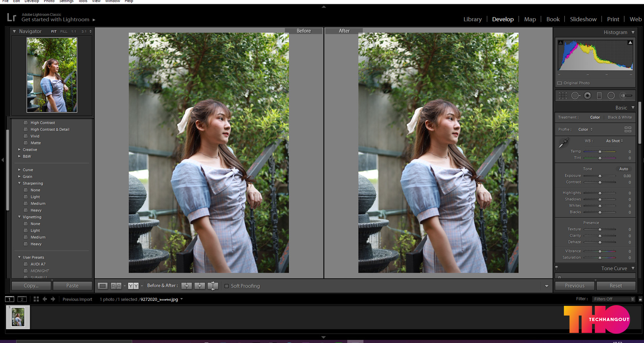Collapse the Histogram panel
The width and height of the screenshot is (644, 343).
click(633, 32)
